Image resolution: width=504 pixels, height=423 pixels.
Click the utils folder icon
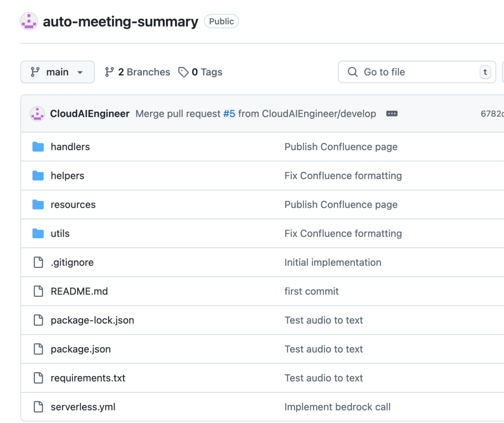tap(38, 233)
